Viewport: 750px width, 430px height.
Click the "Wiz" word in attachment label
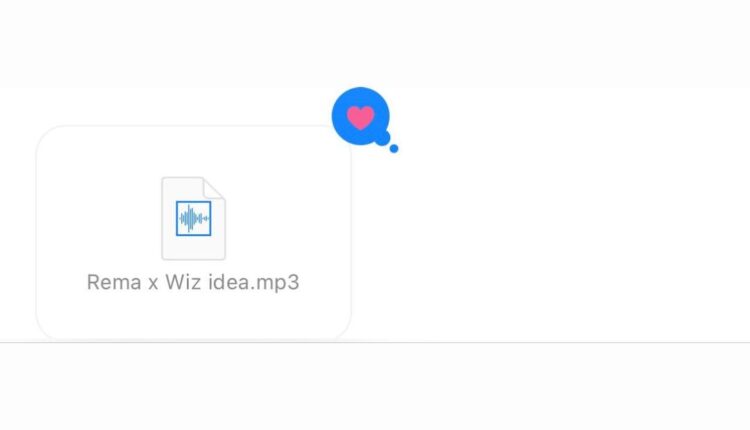point(183,282)
